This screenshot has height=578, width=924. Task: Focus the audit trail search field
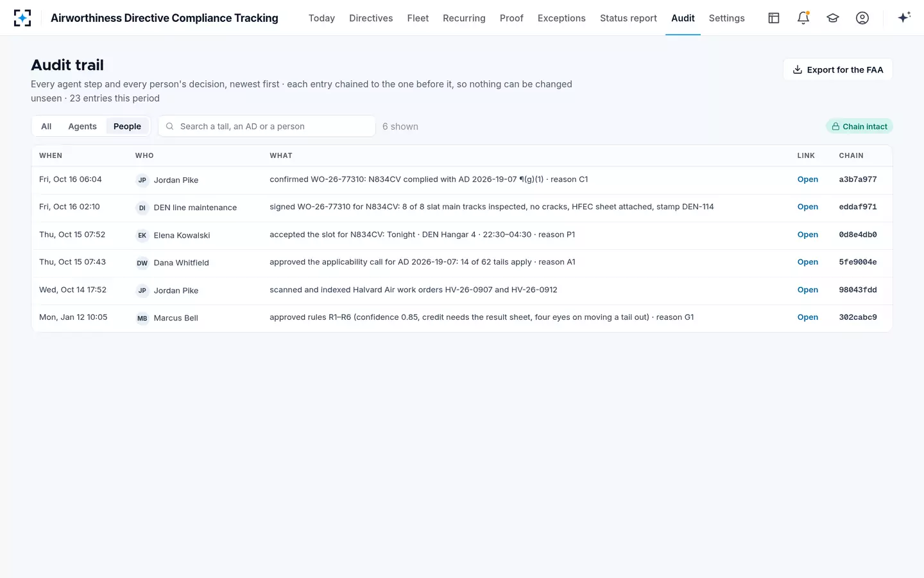tap(267, 127)
